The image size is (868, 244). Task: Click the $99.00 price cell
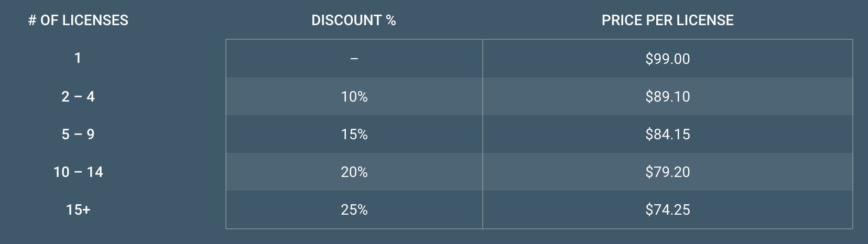pos(668,59)
